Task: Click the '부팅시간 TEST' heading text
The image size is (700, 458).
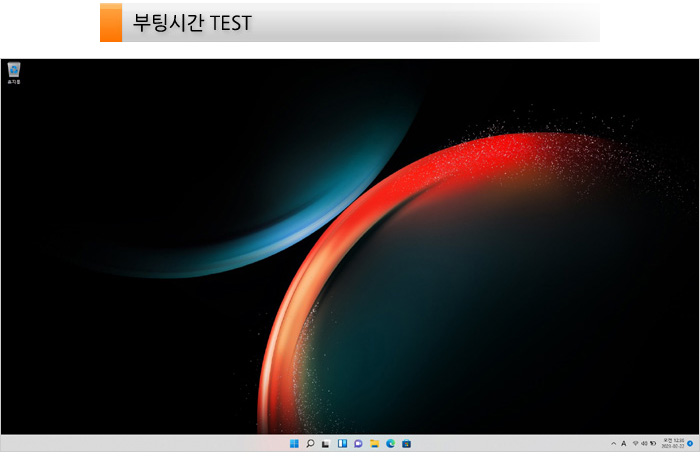Action: 192,22
